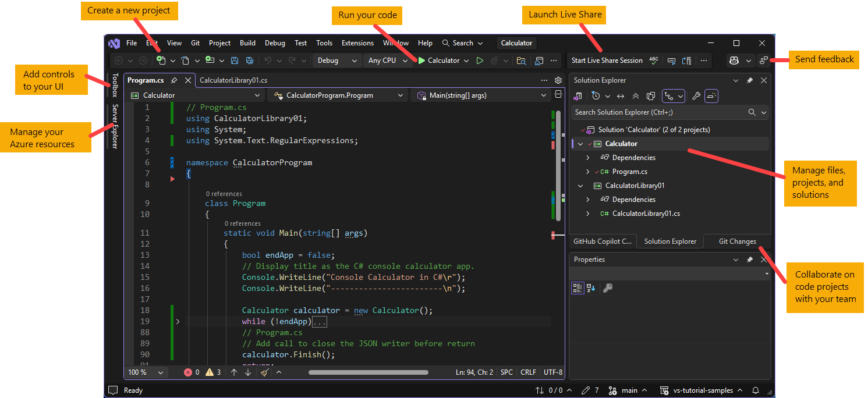
Task: Click the Save All icon in the toolbar
Action: [250, 60]
